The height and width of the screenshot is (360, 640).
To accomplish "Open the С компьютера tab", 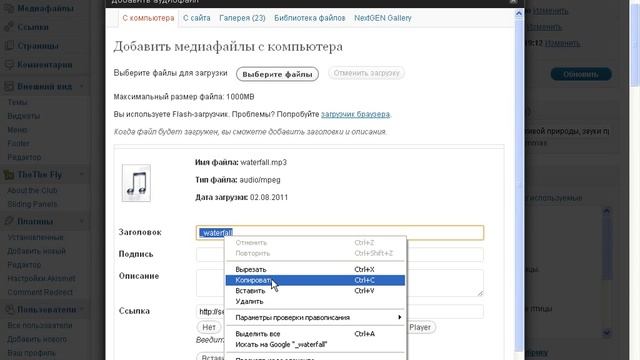I will pyautogui.click(x=148, y=18).
